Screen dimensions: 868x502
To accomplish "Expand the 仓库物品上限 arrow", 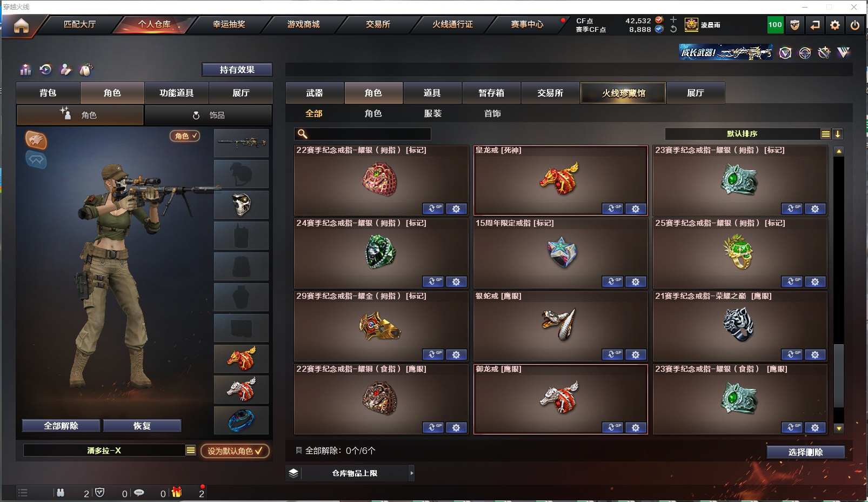I will click(x=412, y=473).
